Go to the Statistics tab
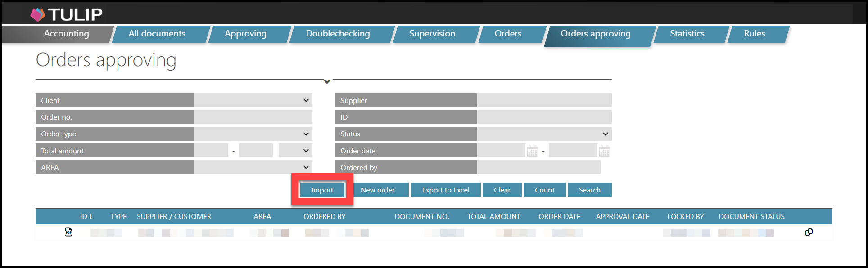 687,34
